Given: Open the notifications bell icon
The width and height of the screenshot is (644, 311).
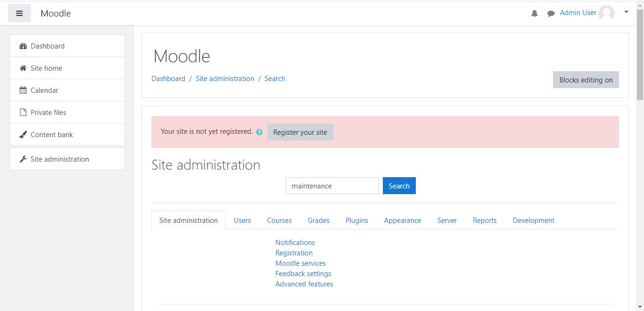Looking at the screenshot, I should 534,14.
